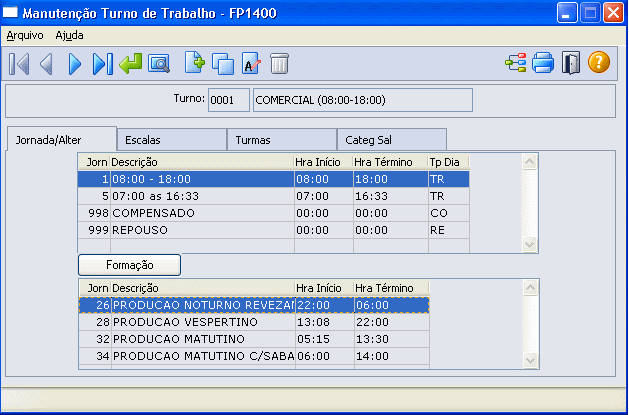Open the hierarchy tree diagram icon
The height and width of the screenshot is (415, 629).
(x=515, y=63)
